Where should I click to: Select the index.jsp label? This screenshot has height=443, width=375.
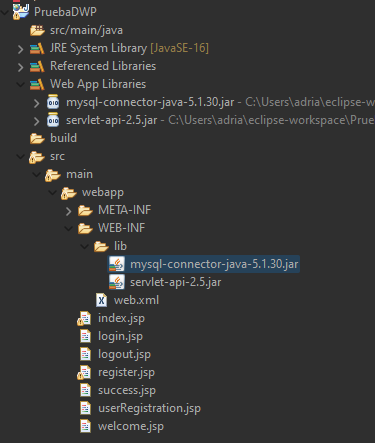pos(121,318)
